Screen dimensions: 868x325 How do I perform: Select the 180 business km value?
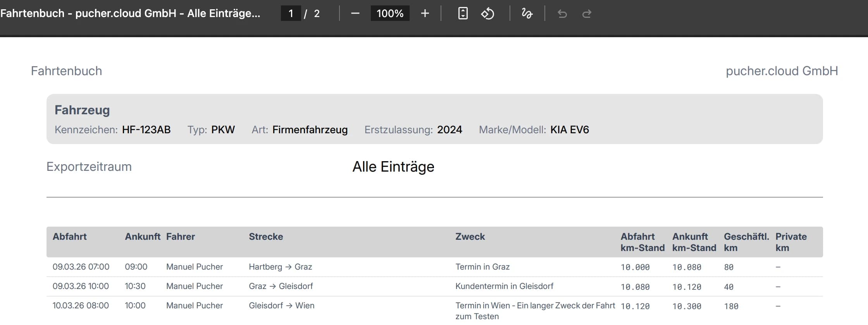tap(731, 306)
